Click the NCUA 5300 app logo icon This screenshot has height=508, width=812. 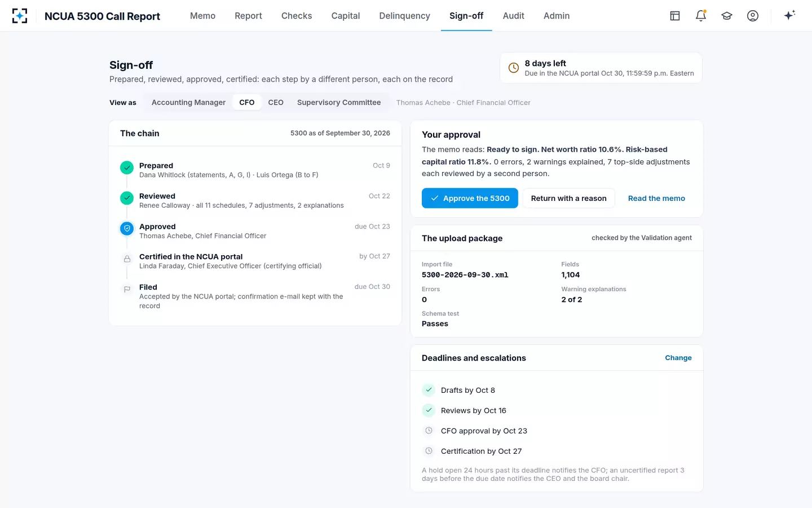pyautogui.click(x=20, y=16)
